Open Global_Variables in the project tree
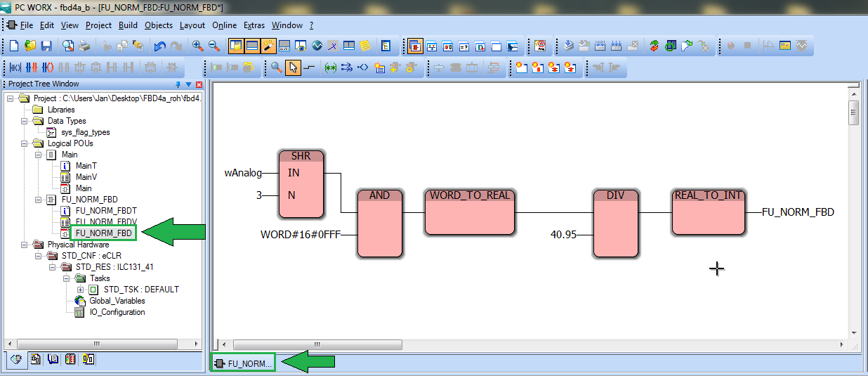Viewport: 868px width, 376px height. click(117, 301)
